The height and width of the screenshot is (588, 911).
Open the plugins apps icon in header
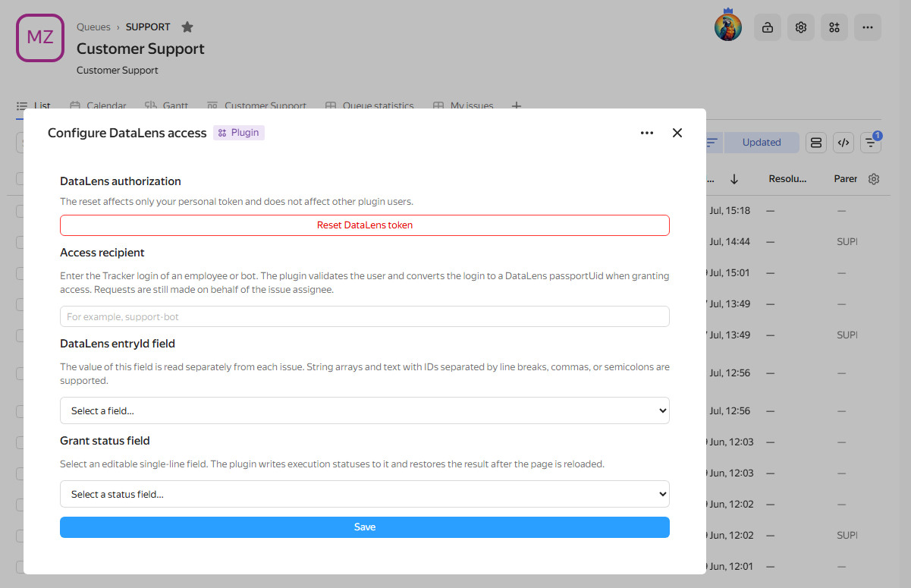click(834, 27)
